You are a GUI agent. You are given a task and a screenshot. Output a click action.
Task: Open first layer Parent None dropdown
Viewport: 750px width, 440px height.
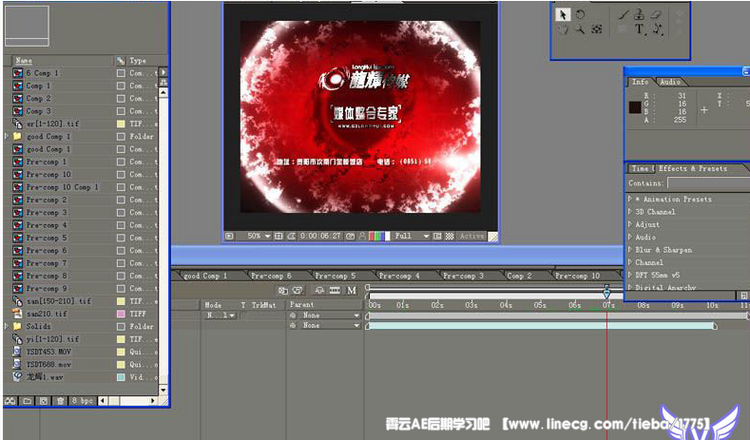click(330, 315)
